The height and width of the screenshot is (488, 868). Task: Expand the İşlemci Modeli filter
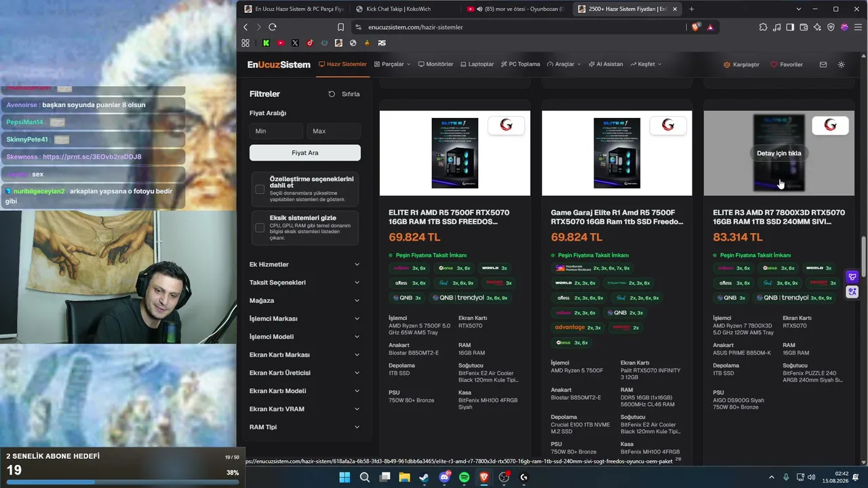[304, 337]
